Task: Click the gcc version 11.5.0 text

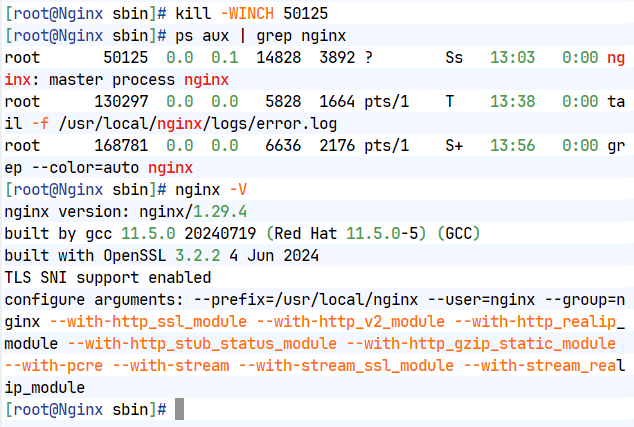Action: 148,234
